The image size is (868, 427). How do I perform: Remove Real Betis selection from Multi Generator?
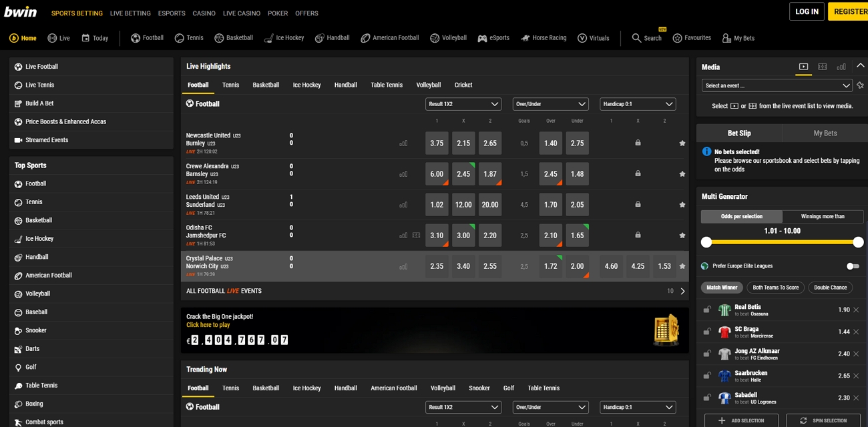pyautogui.click(x=856, y=310)
